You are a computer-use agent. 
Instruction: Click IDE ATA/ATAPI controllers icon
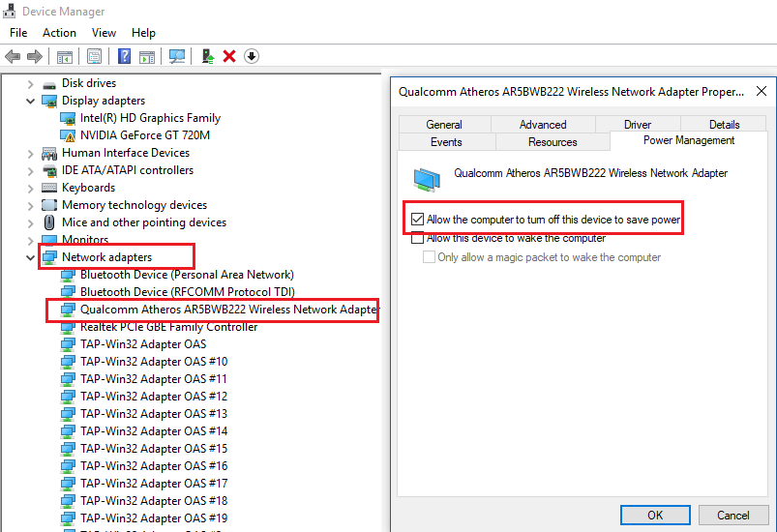click(49, 170)
